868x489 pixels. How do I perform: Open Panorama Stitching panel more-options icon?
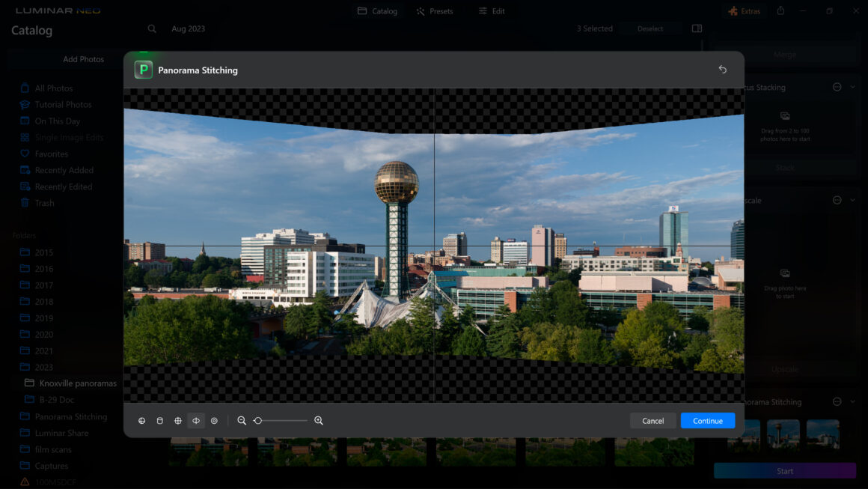point(837,401)
